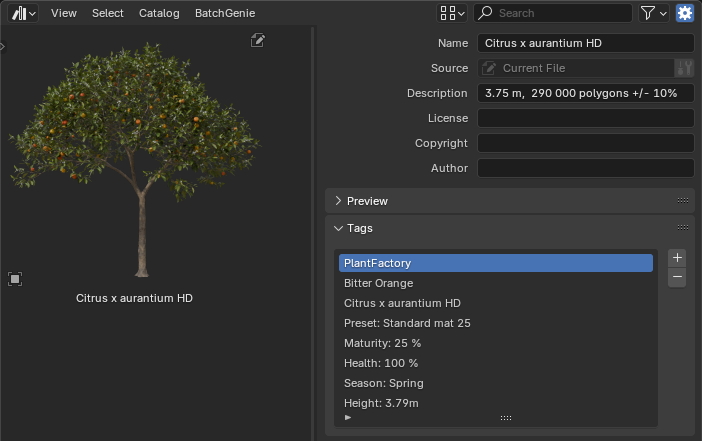The height and width of the screenshot is (441, 702).
Task: Click the edit preview icon above tree
Action: (x=257, y=40)
